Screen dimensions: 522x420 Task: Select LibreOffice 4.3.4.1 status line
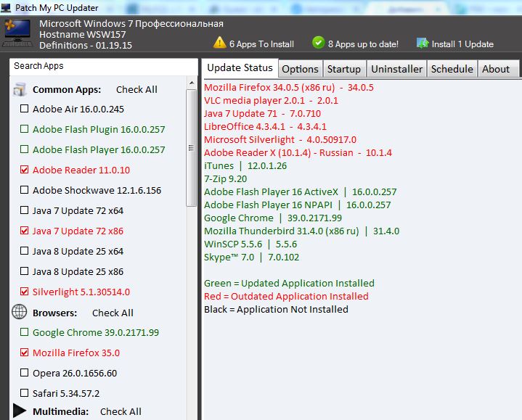coord(265,126)
